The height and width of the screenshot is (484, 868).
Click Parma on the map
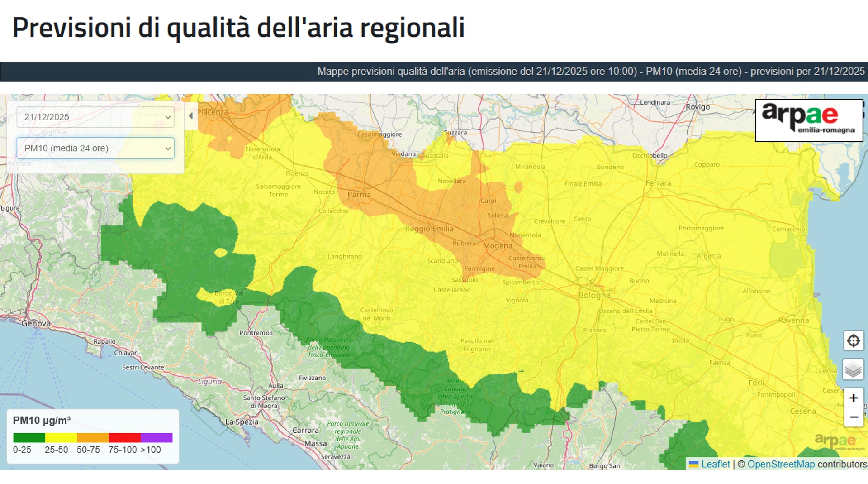pyautogui.click(x=359, y=195)
